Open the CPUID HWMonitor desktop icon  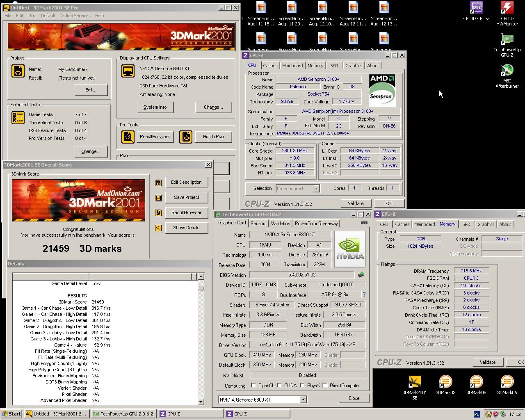507,14
